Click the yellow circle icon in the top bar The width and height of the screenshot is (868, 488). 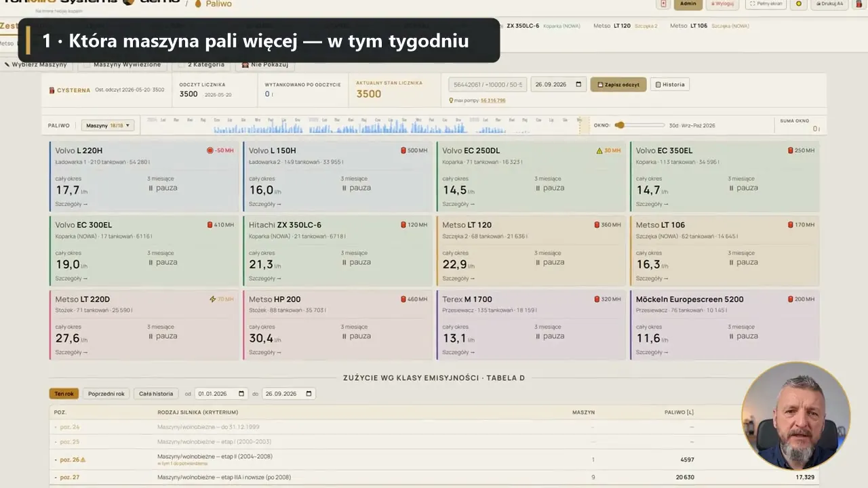799,3
